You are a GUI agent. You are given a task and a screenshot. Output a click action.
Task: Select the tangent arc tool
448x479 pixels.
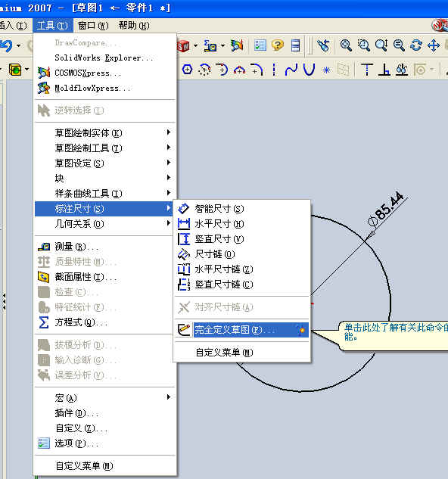coord(222,70)
